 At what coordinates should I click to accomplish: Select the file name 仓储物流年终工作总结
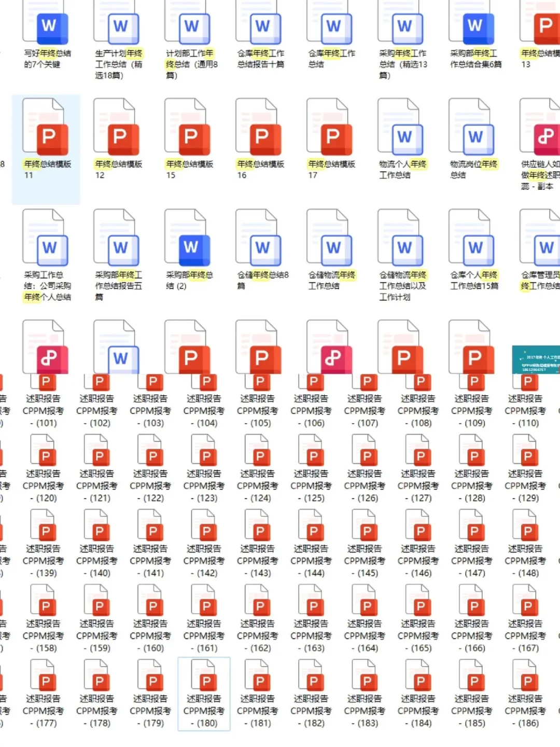[331, 280]
